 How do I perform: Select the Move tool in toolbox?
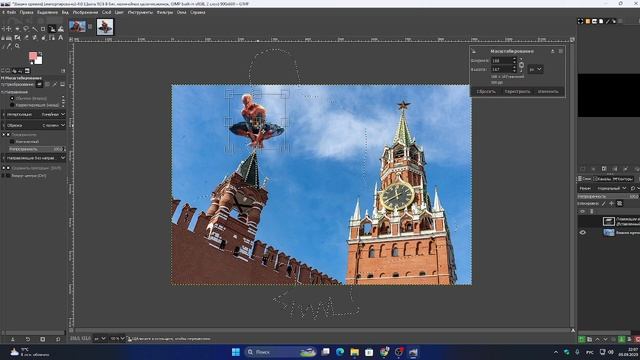(x=9, y=29)
